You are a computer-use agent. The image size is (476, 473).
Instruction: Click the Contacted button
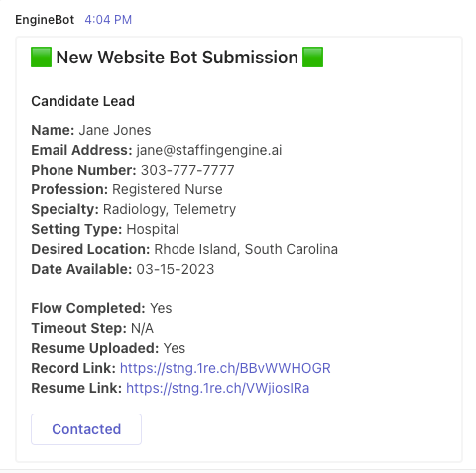[86, 429]
